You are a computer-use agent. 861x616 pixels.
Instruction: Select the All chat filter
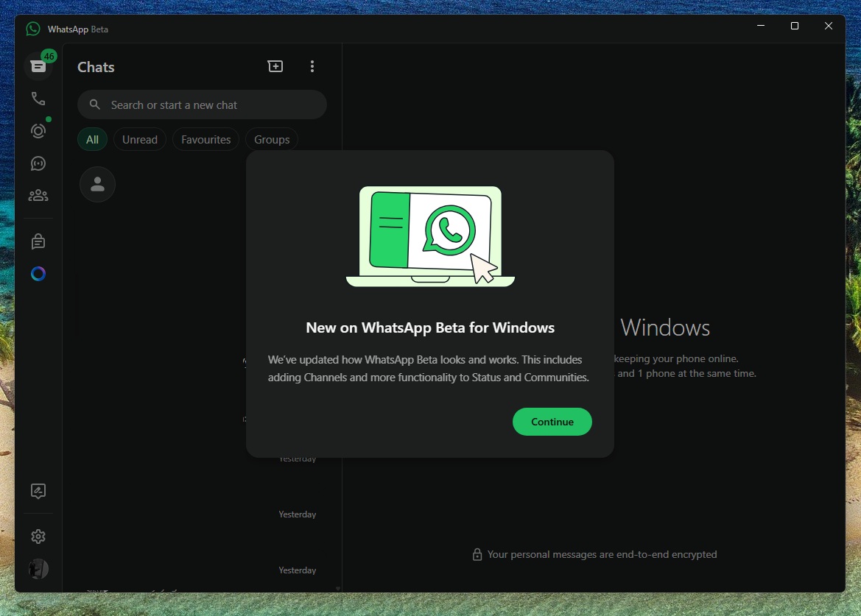point(92,139)
